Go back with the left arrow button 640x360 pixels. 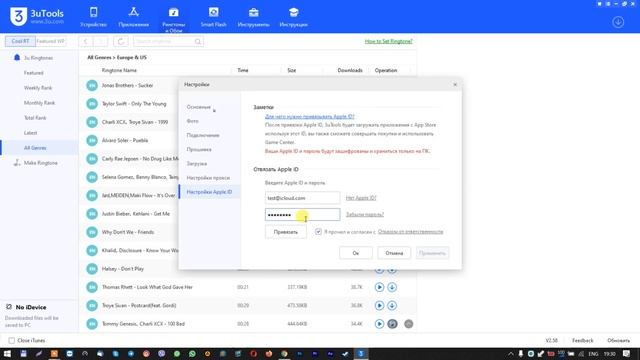click(85, 41)
